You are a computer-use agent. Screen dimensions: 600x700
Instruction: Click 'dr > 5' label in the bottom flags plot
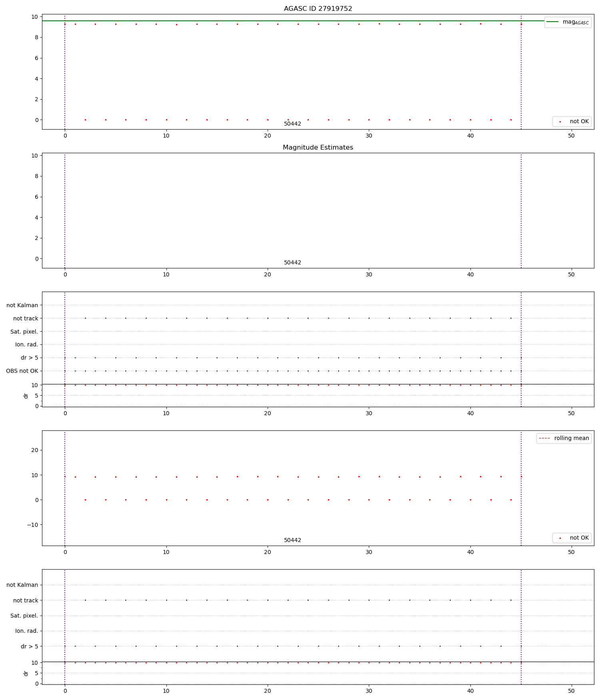pos(30,646)
